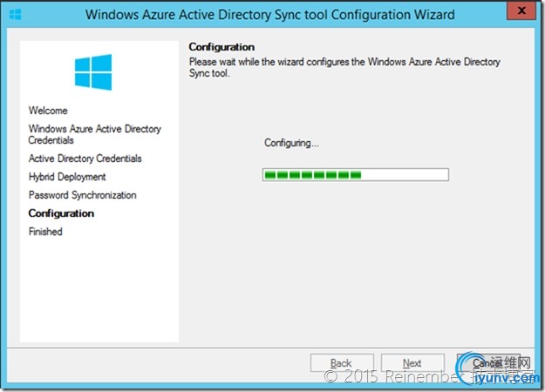545x392 pixels.
Task: Click the Back button
Action: (x=342, y=363)
